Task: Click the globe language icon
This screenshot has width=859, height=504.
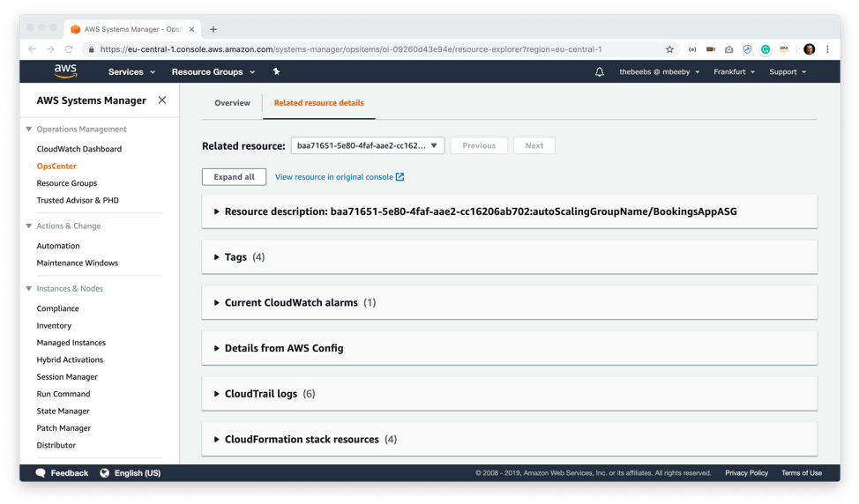Action: click(105, 473)
